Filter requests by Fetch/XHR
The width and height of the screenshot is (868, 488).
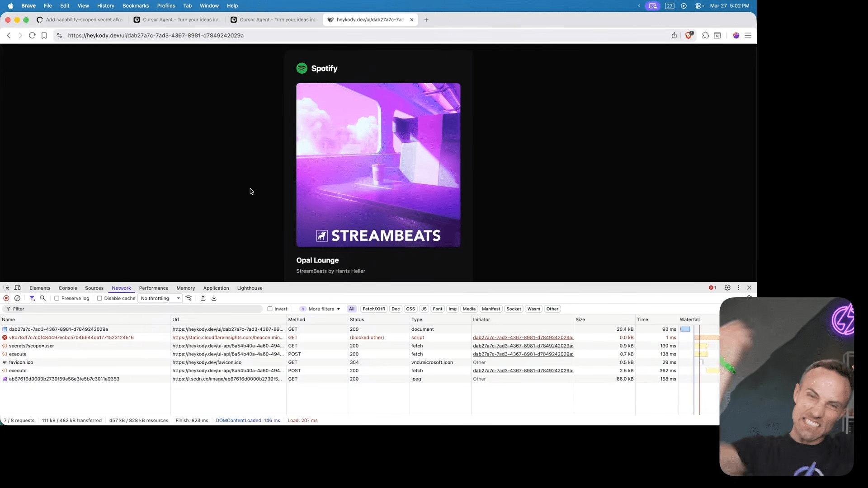click(x=373, y=309)
